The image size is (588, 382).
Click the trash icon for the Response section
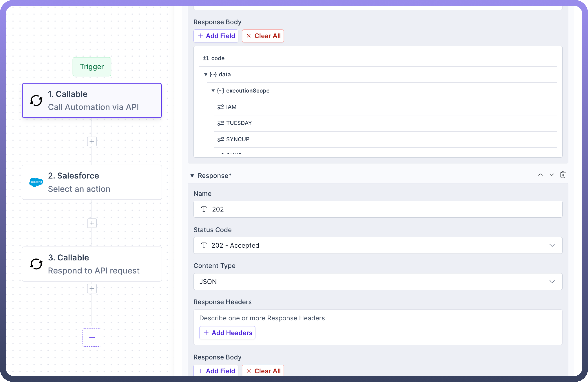tap(562, 175)
